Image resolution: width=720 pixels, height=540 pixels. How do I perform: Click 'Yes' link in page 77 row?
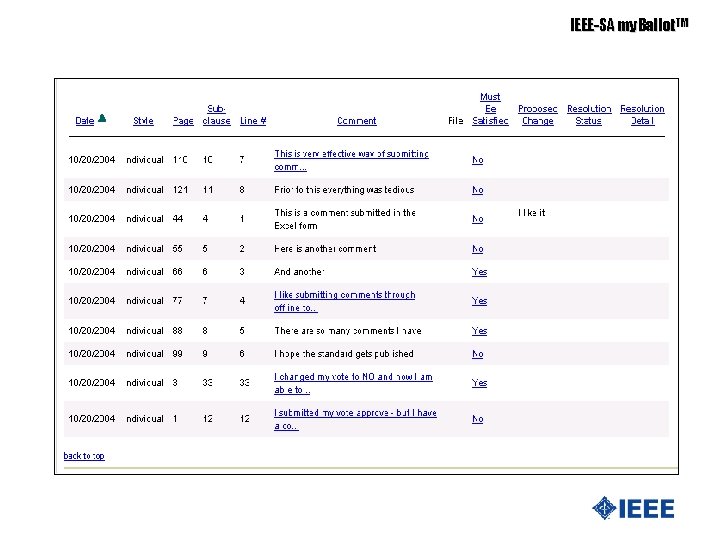479,301
